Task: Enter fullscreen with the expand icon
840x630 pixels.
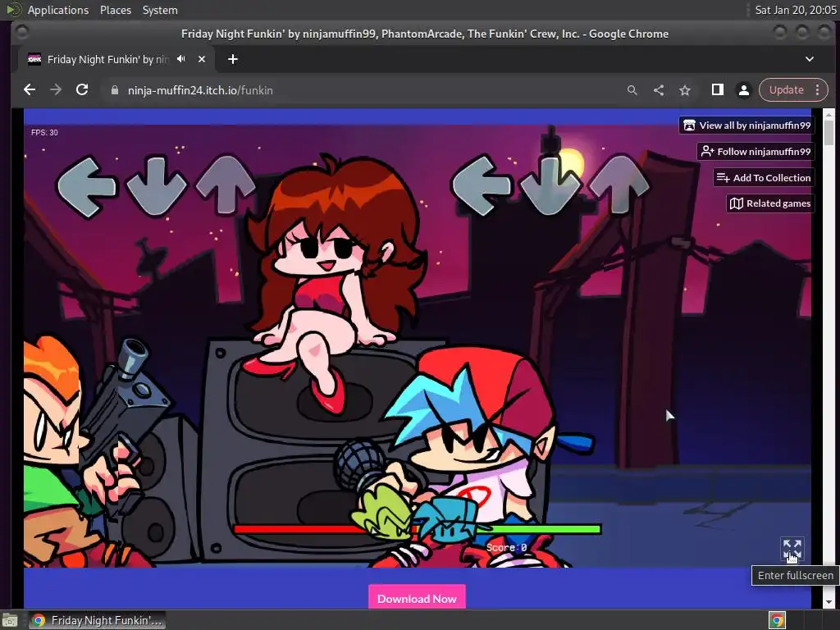Action: pos(792,549)
